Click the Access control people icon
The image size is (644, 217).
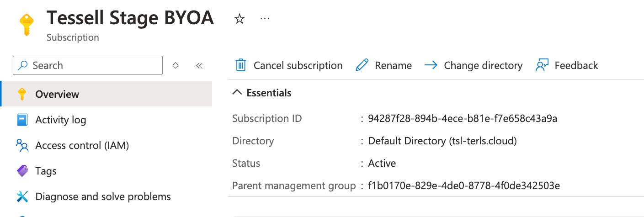[x=22, y=145]
